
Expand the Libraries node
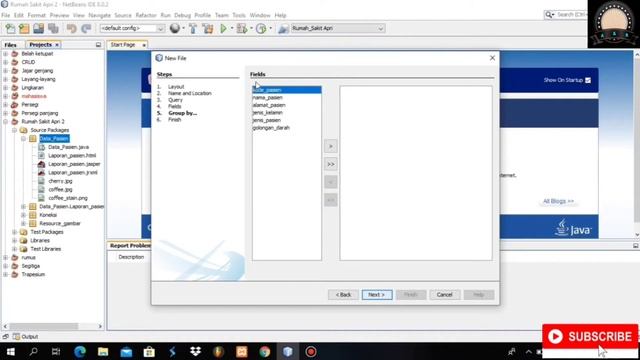coord(15,241)
